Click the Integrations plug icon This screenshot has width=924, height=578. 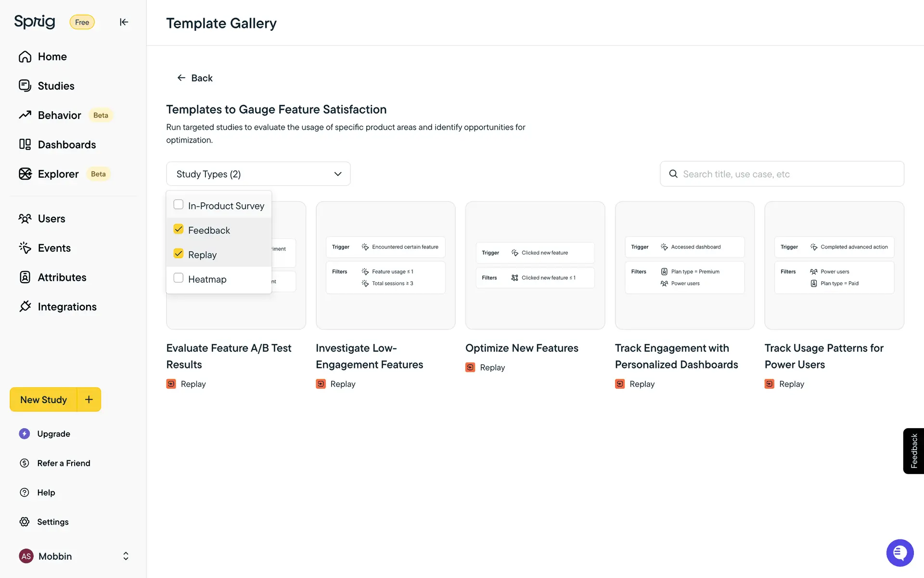click(25, 307)
